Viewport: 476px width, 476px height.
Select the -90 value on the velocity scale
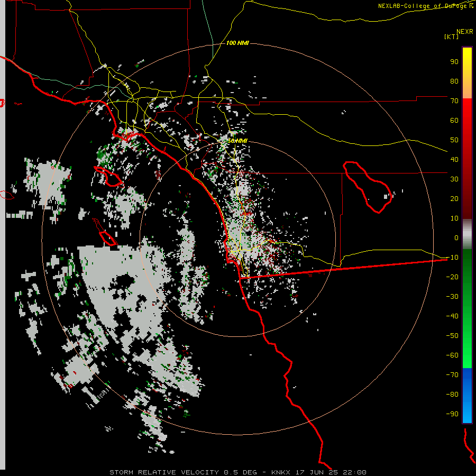[452, 414]
